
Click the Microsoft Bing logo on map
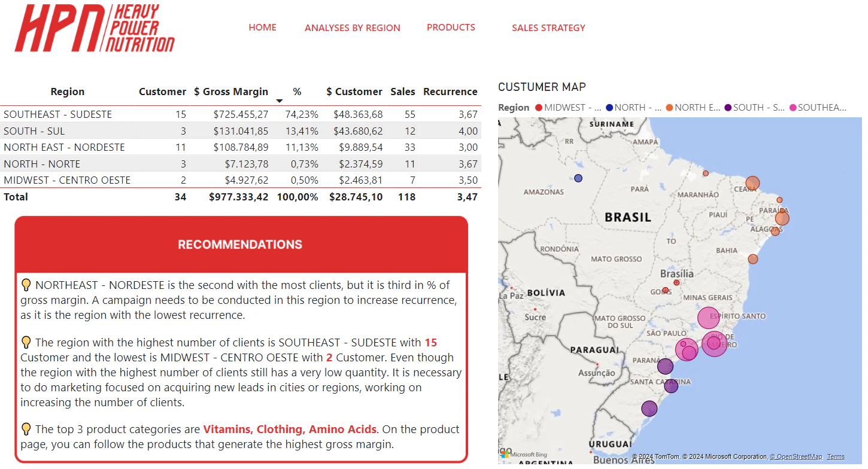click(524, 455)
